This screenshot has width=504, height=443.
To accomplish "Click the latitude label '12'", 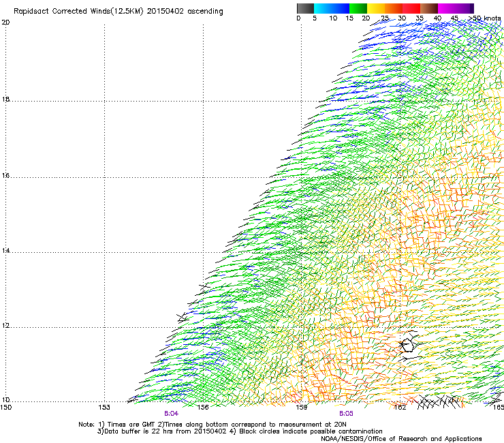I will pos(5,326).
